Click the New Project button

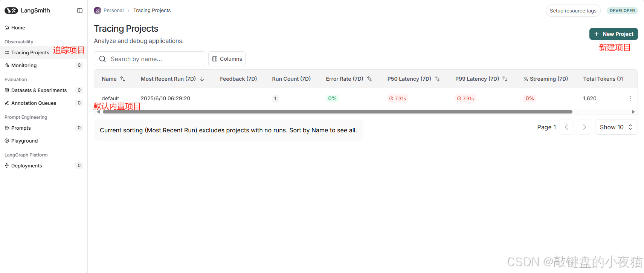(x=613, y=34)
